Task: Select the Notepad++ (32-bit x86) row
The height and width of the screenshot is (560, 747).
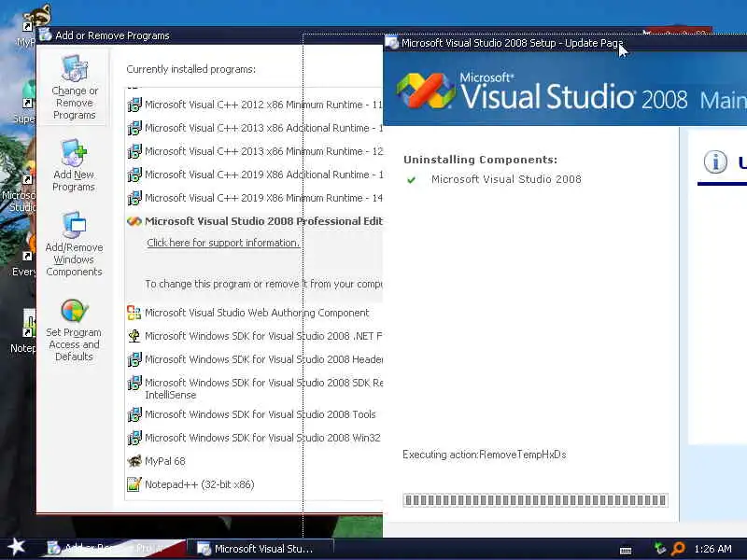Action: point(254,484)
